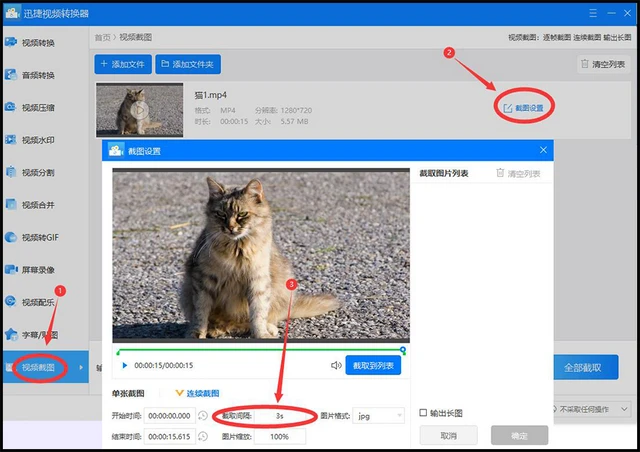Switch to the 连续截图 tab
Screen dimensions: 640x452
click(198, 393)
